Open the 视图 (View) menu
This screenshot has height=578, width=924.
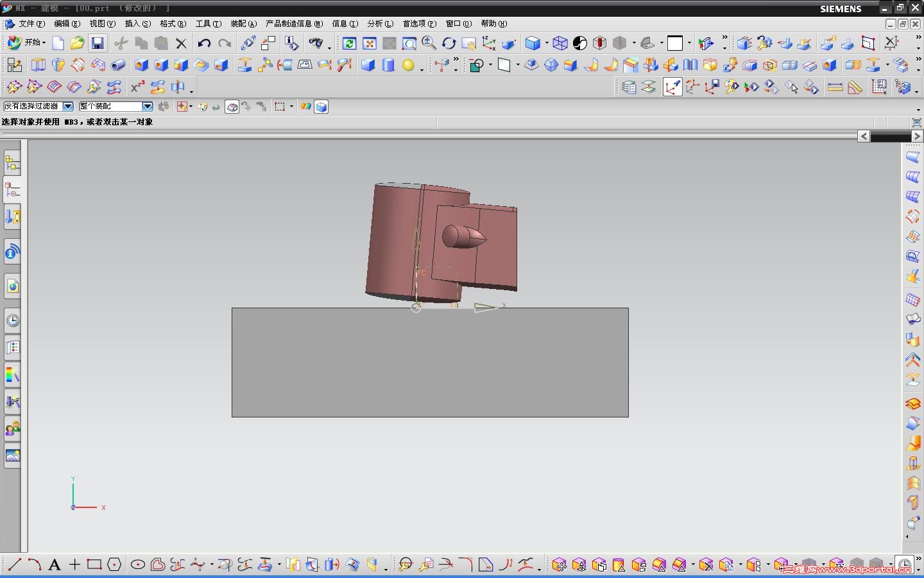pos(103,24)
